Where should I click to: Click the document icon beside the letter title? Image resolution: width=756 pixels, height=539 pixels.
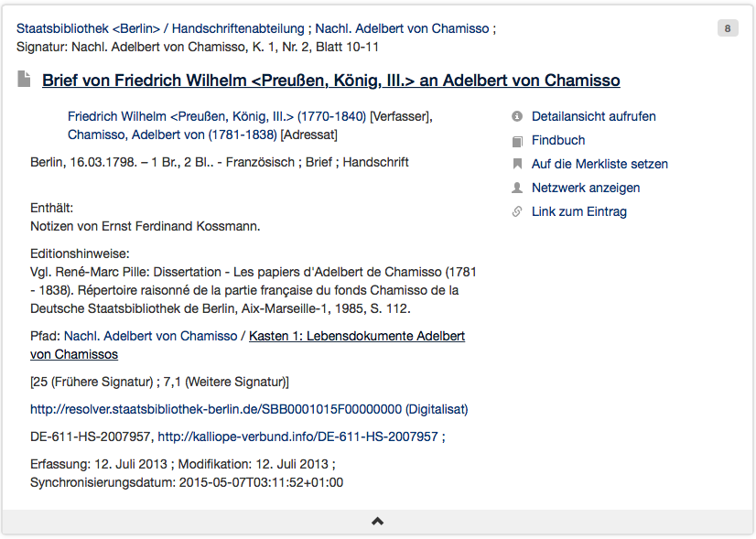(24, 80)
